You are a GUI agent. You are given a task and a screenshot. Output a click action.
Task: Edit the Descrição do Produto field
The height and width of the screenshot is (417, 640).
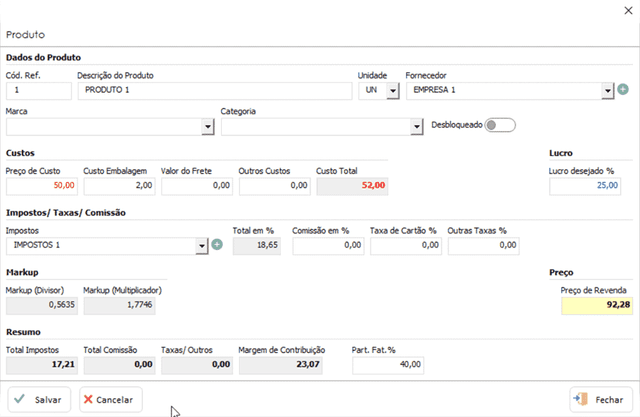click(215, 91)
